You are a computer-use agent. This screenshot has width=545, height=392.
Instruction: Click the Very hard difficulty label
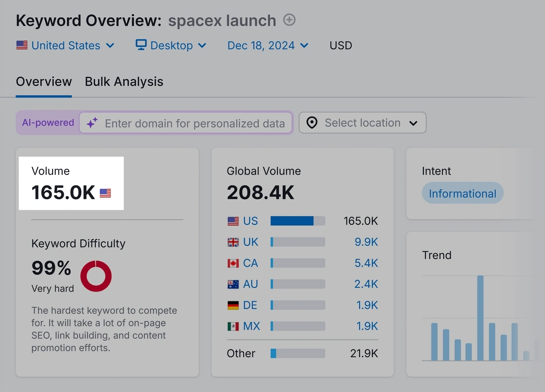coord(53,288)
